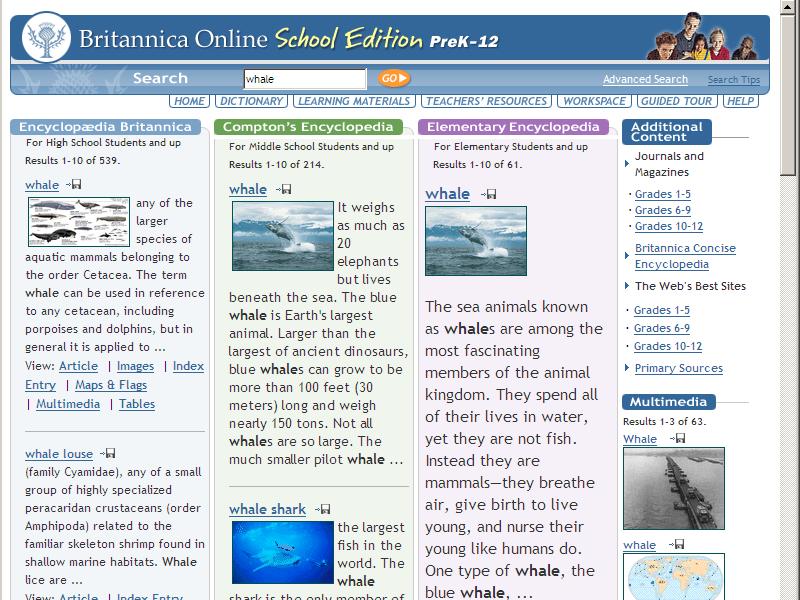This screenshot has height=600, width=800.
Task: Click the black-and-white pier Whale thumbnail
Action: pyautogui.click(x=673, y=489)
